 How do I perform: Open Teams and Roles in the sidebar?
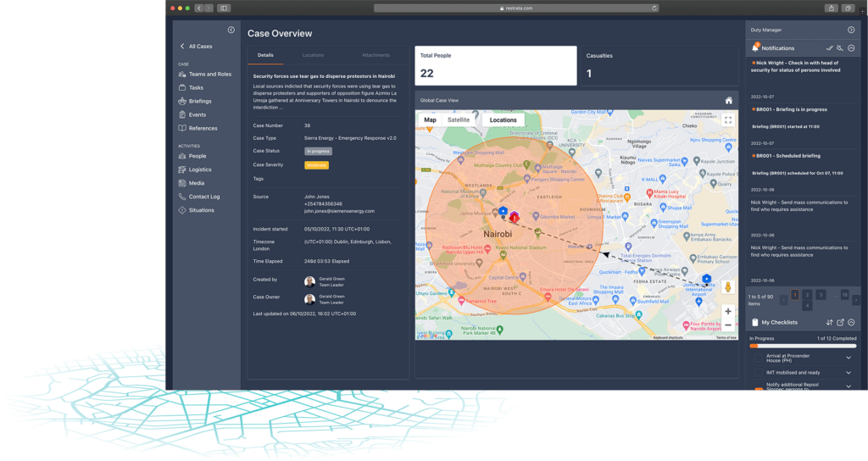pos(209,74)
